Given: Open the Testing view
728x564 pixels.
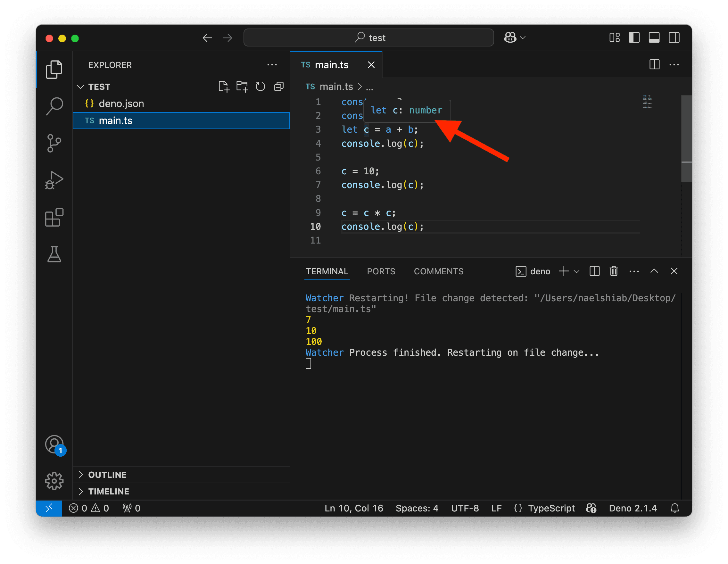Looking at the screenshot, I should tap(54, 255).
